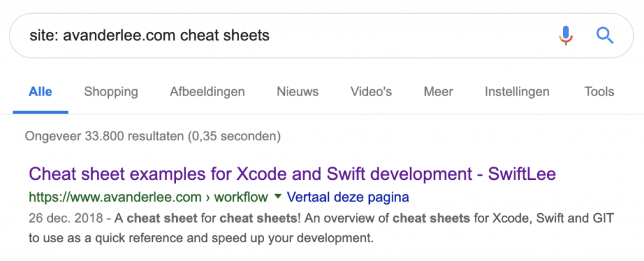Select the Alle results tab
This screenshot has width=644, height=261.
[x=40, y=92]
